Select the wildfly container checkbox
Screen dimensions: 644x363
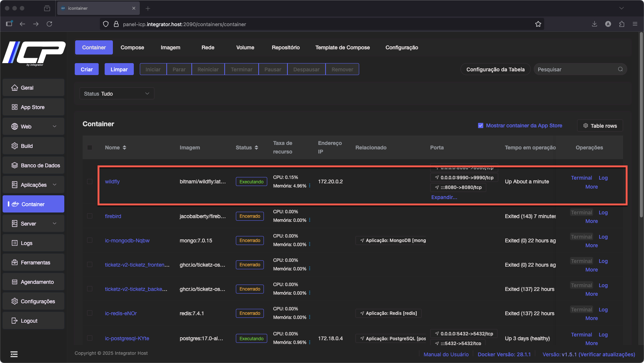pyautogui.click(x=90, y=181)
